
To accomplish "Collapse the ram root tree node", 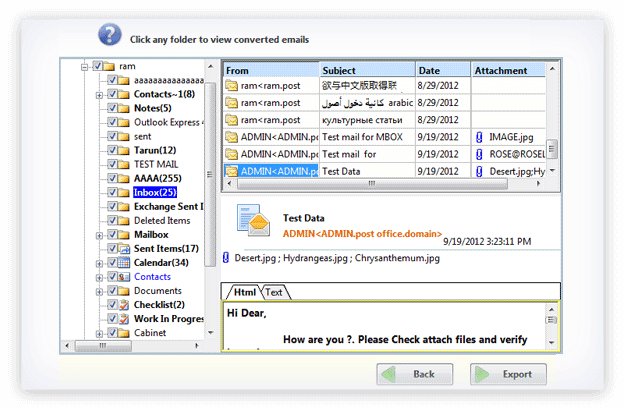I will coord(84,66).
